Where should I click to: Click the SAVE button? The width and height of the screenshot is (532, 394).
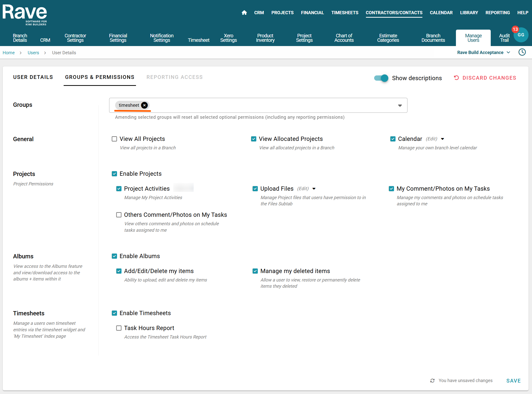click(513, 381)
